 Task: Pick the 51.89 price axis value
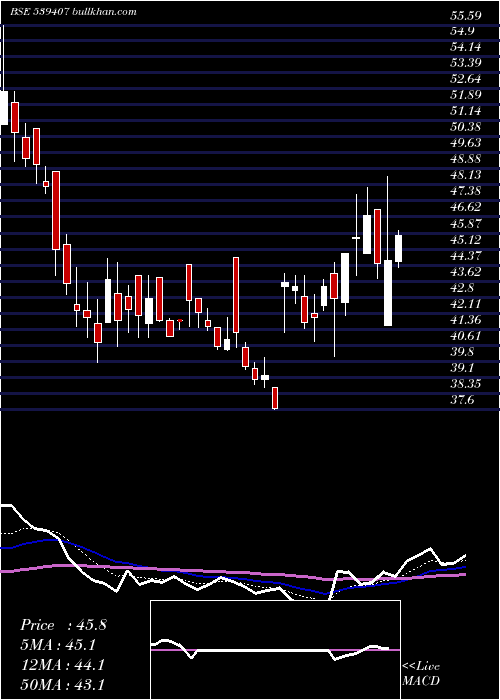(466, 95)
